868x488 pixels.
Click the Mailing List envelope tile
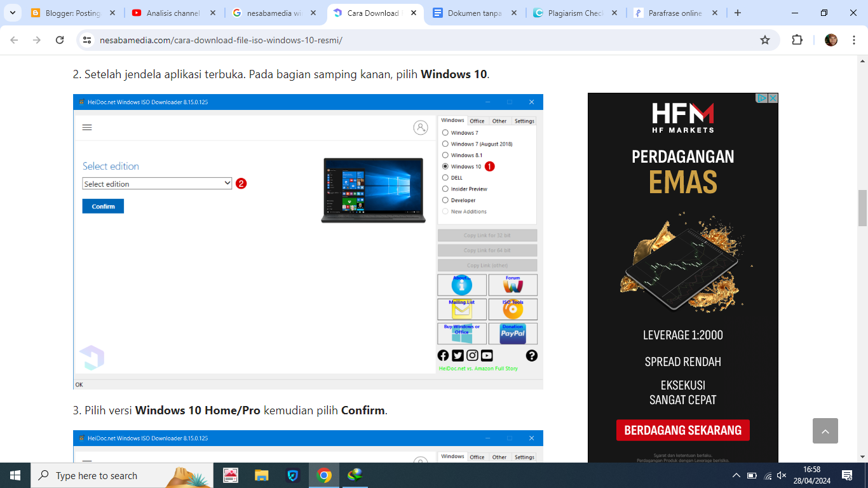(462, 309)
